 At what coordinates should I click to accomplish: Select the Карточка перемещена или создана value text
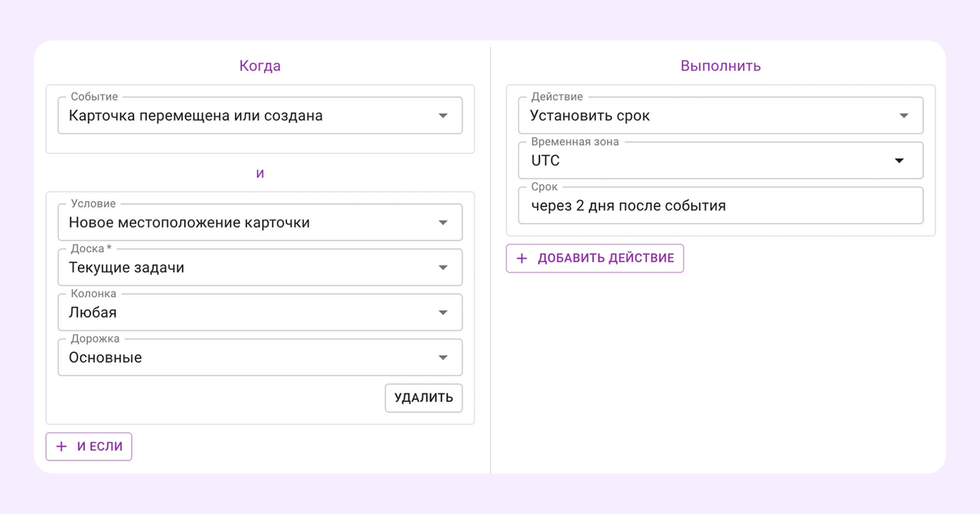pyautogui.click(x=195, y=116)
